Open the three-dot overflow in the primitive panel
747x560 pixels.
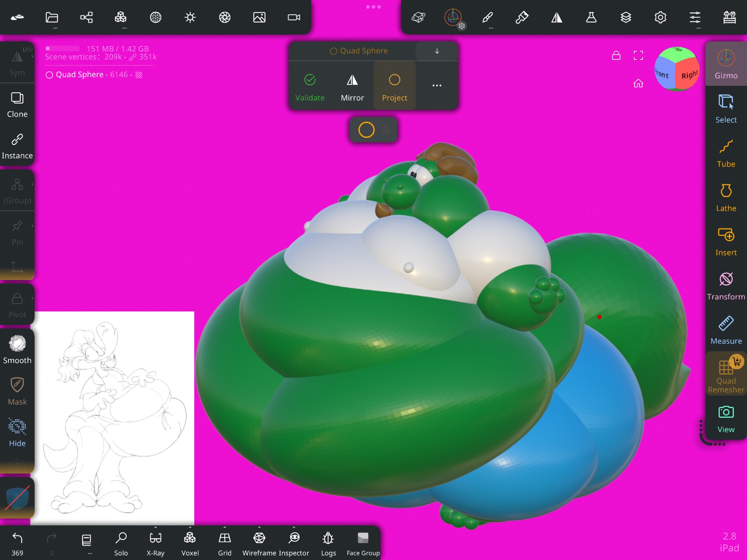click(437, 85)
